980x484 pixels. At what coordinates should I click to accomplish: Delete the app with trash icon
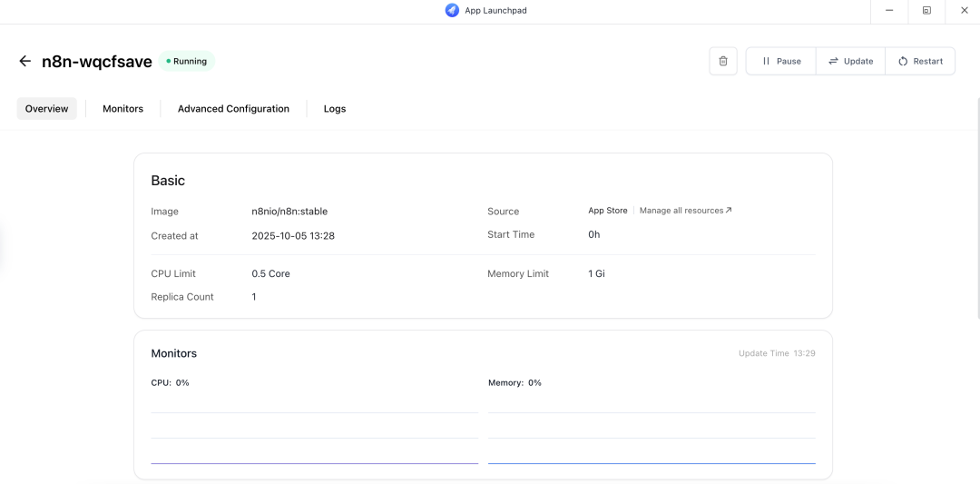point(723,61)
